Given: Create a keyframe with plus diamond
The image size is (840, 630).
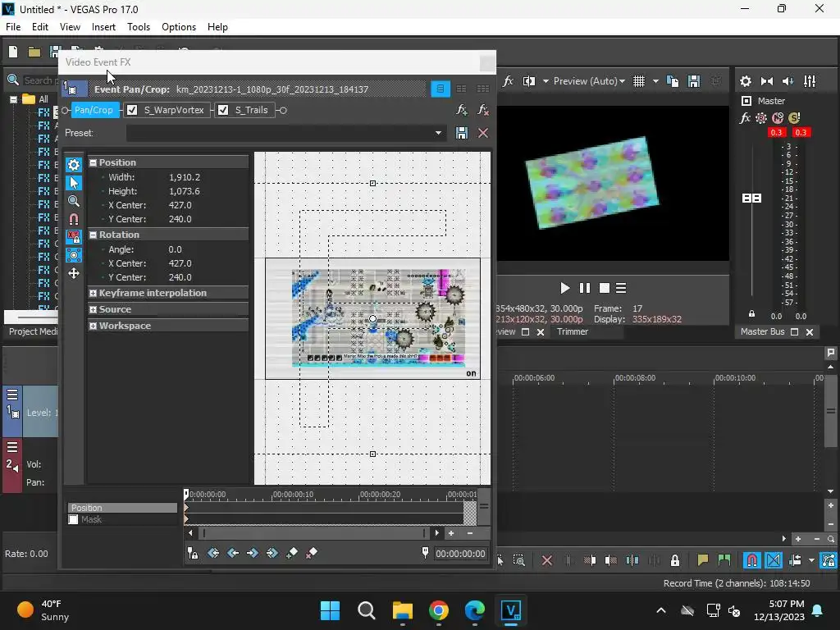Looking at the screenshot, I should [292, 553].
